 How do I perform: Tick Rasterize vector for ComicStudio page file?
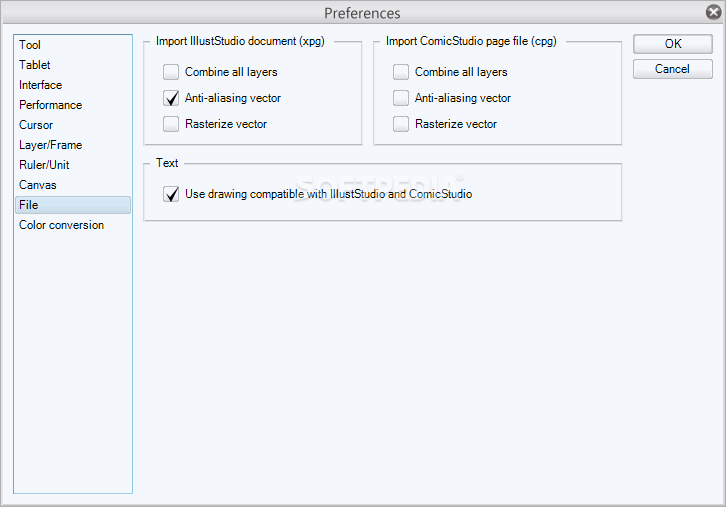pyautogui.click(x=401, y=124)
